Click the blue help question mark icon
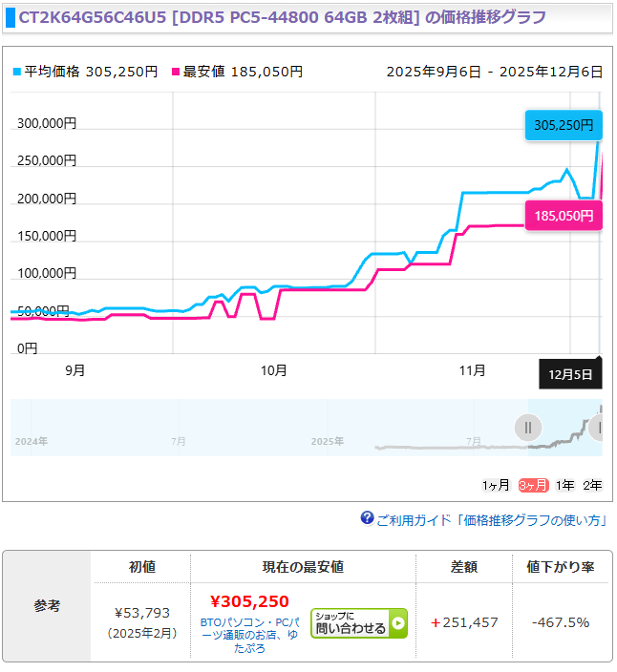This screenshot has width=617, height=672. [367, 518]
